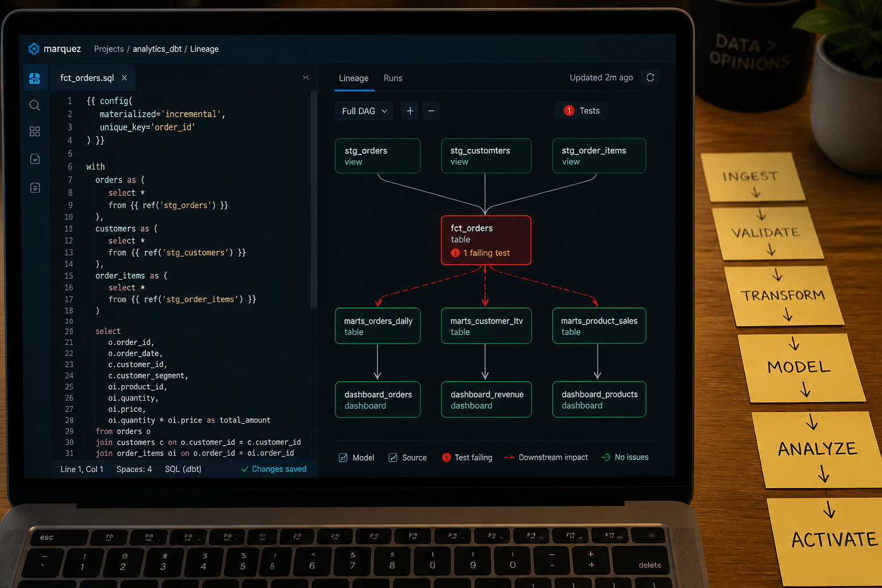Open the Full DAG dropdown

tap(364, 111)
